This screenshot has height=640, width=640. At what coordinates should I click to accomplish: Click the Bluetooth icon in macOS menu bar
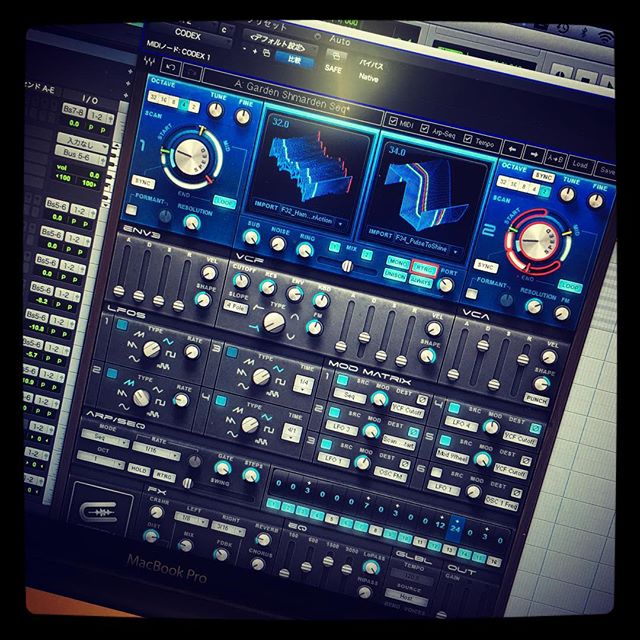585,32
